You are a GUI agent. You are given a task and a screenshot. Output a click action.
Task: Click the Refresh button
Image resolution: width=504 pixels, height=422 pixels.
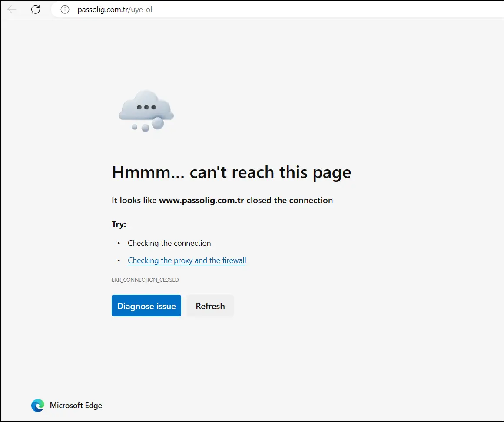coord(210,306)
